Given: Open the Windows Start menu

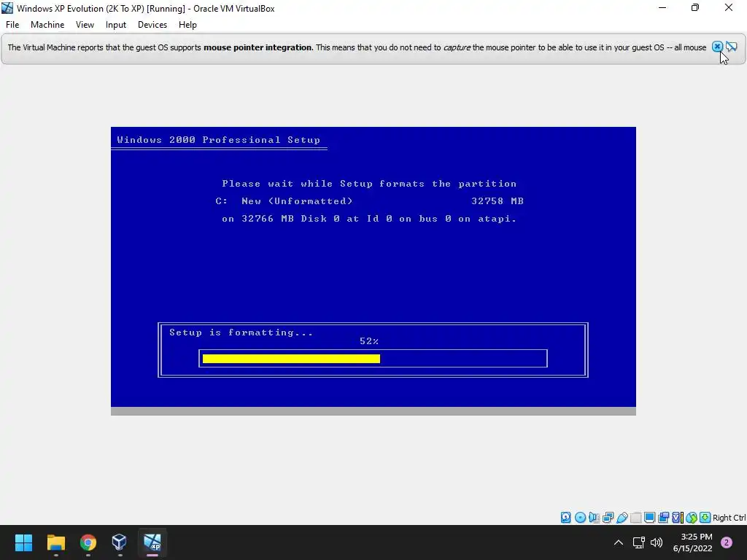Looking at the screenshot, I should (x=24, y=542).
